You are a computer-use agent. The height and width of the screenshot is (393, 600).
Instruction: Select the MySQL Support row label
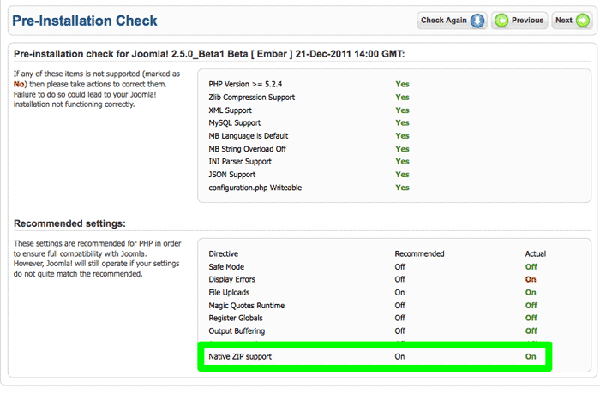point(235,123)
